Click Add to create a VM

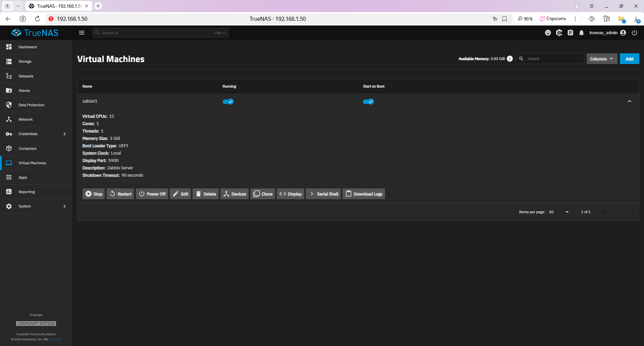point(629,59)
